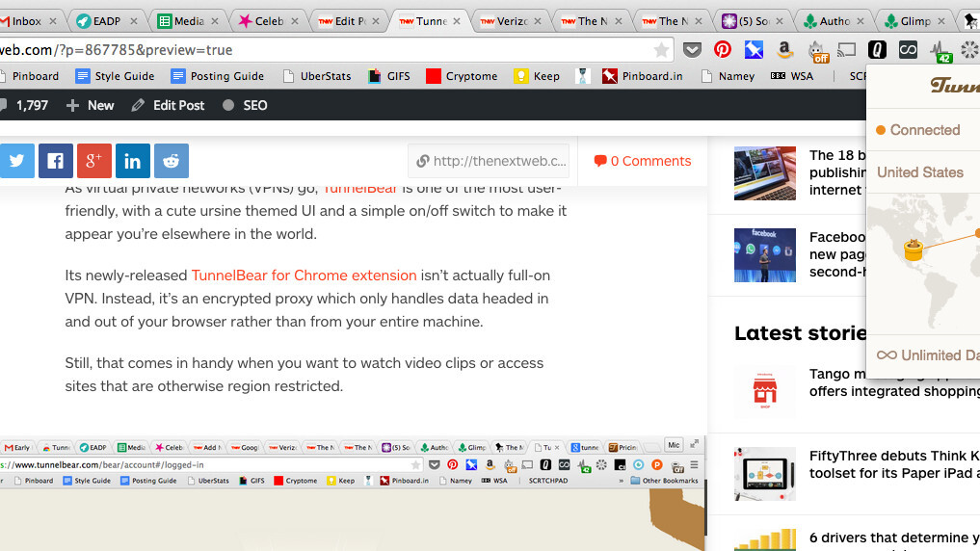Open the 0 Comments link
980x551 pixels.
click(643, 161)
